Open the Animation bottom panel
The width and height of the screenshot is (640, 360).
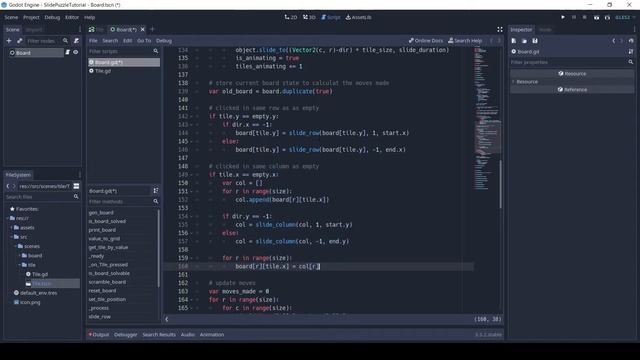pos(212,334)
